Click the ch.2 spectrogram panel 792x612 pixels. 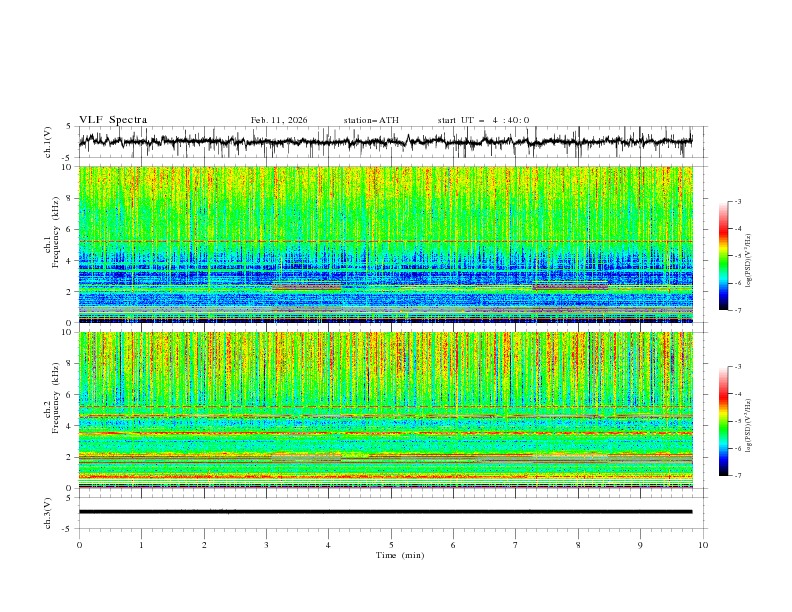(385, 410)
